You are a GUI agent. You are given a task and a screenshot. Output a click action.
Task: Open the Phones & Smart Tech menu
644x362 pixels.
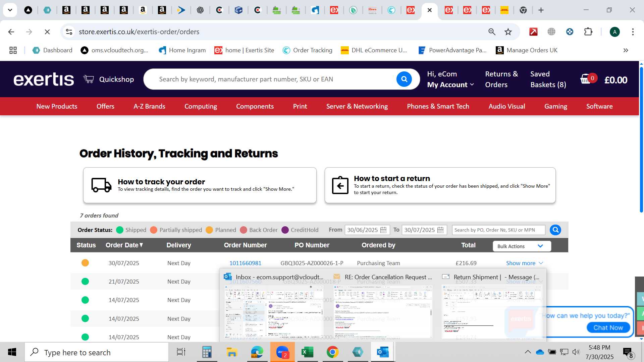(438, 106)
